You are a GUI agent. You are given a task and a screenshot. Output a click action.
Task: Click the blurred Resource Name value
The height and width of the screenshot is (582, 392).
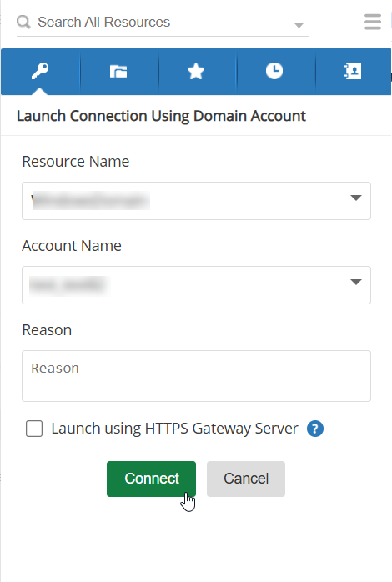[x=91, y=201]
